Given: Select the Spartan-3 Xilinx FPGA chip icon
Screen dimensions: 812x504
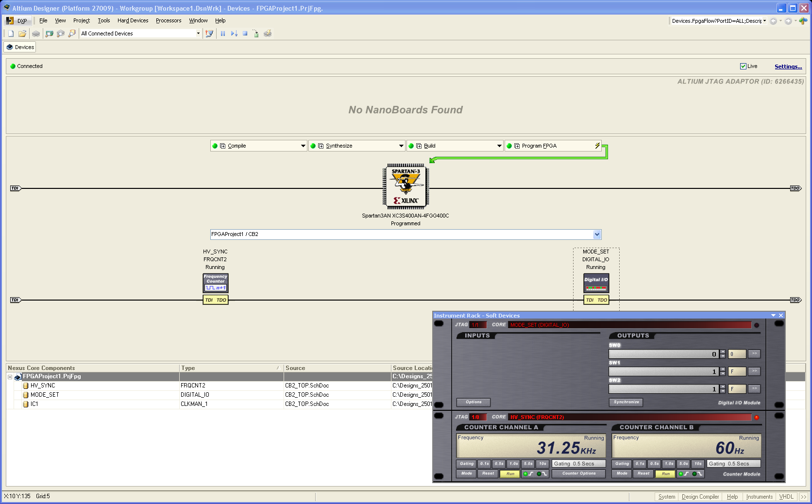Looking at the screenshot, I should pyautogui.click(x=406, y=186).
